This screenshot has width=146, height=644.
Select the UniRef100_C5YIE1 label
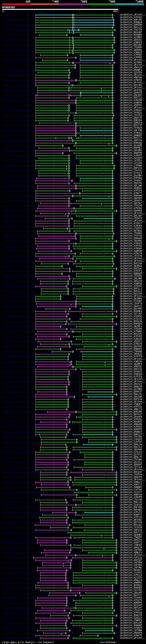[131, 115]
